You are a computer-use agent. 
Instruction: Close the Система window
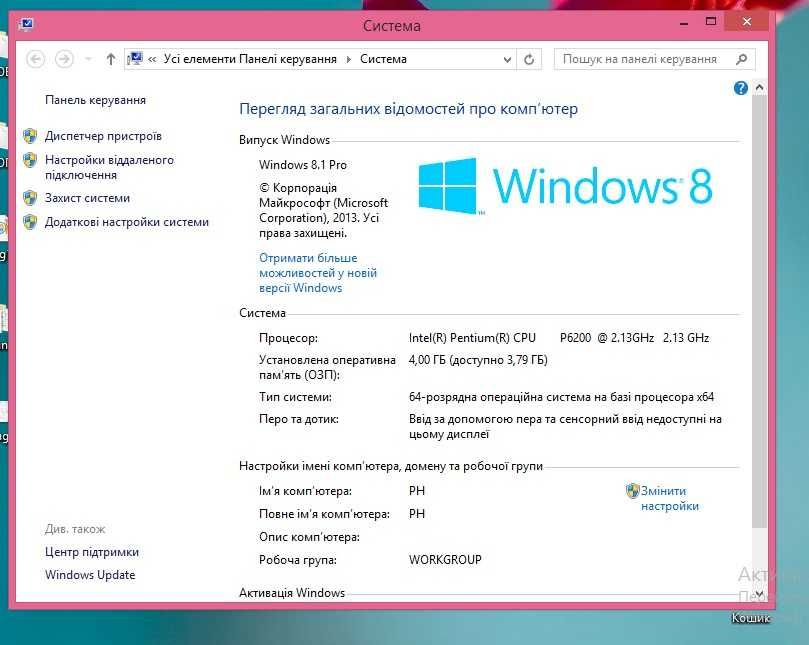[747, 22]
